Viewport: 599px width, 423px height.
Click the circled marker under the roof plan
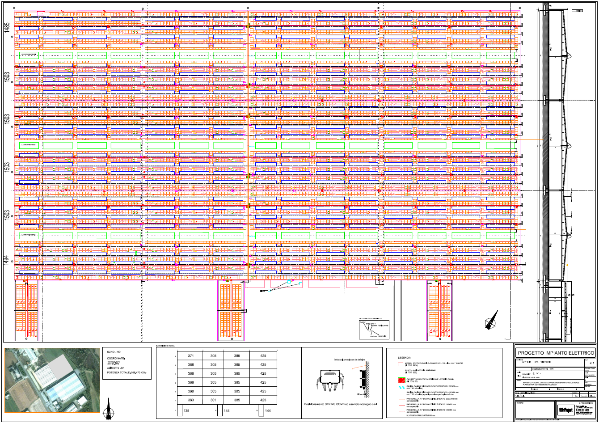tap(289, 282)
